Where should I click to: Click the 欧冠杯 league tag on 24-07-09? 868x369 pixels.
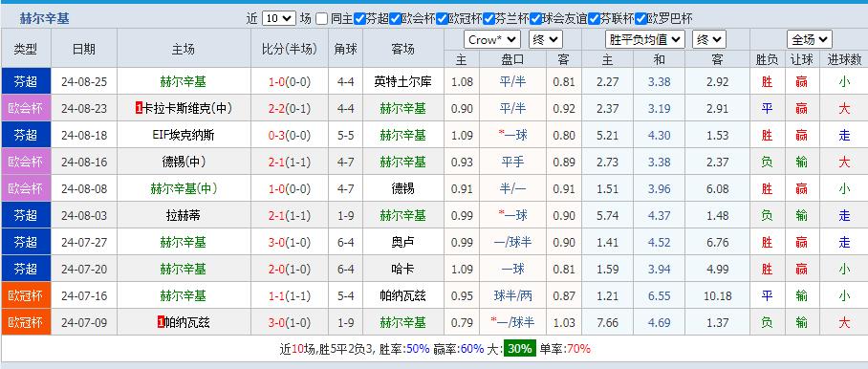[x=26, y=322]
